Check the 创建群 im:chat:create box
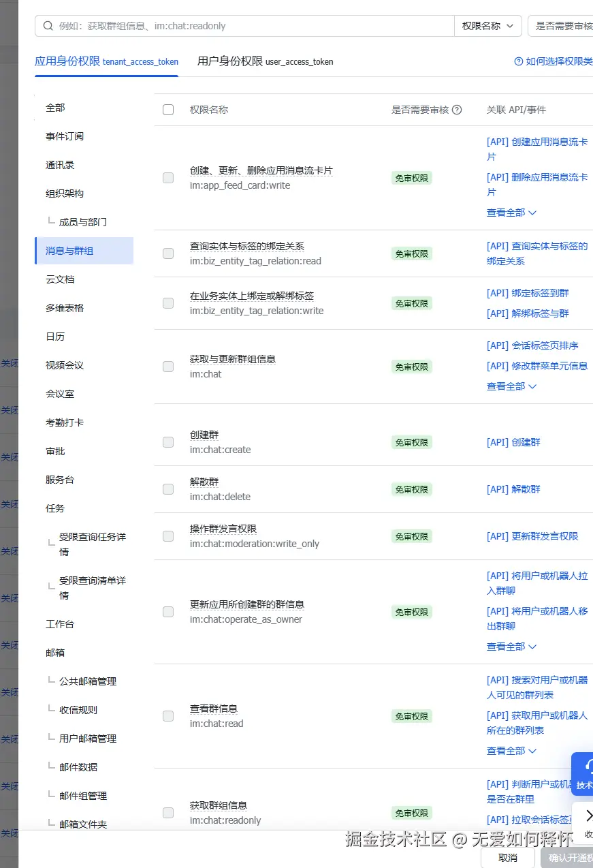Viewport: 593px width, 868px height. click(168, 442)
